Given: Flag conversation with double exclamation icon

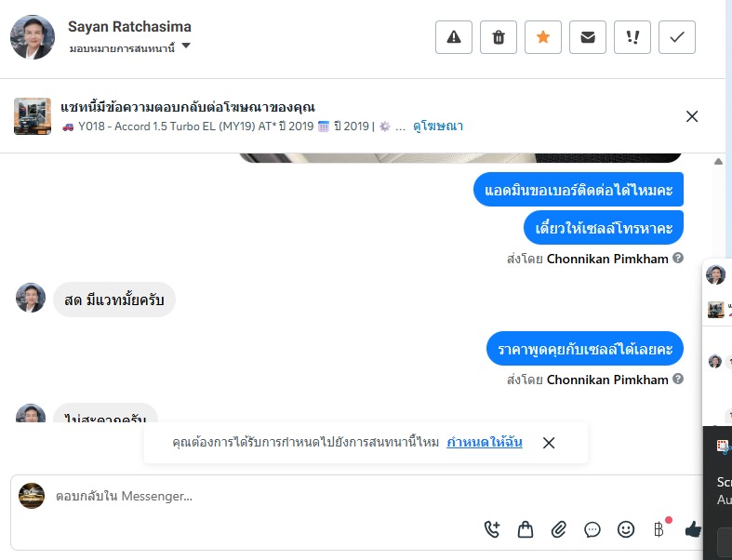Looking at the screenshot, I should point(632,37).
